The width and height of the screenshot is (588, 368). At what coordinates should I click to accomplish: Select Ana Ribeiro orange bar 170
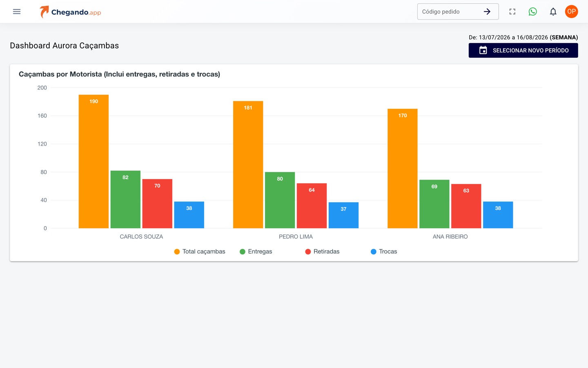(403, 168)
